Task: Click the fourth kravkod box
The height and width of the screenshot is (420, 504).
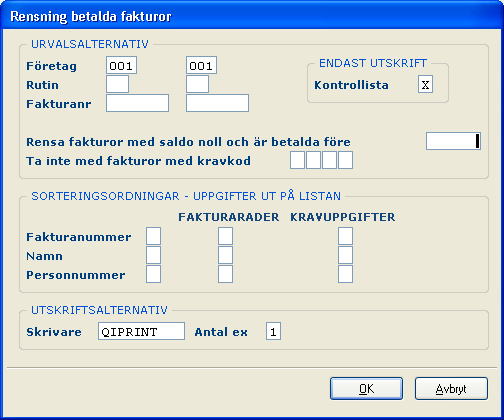Action: 345,160
